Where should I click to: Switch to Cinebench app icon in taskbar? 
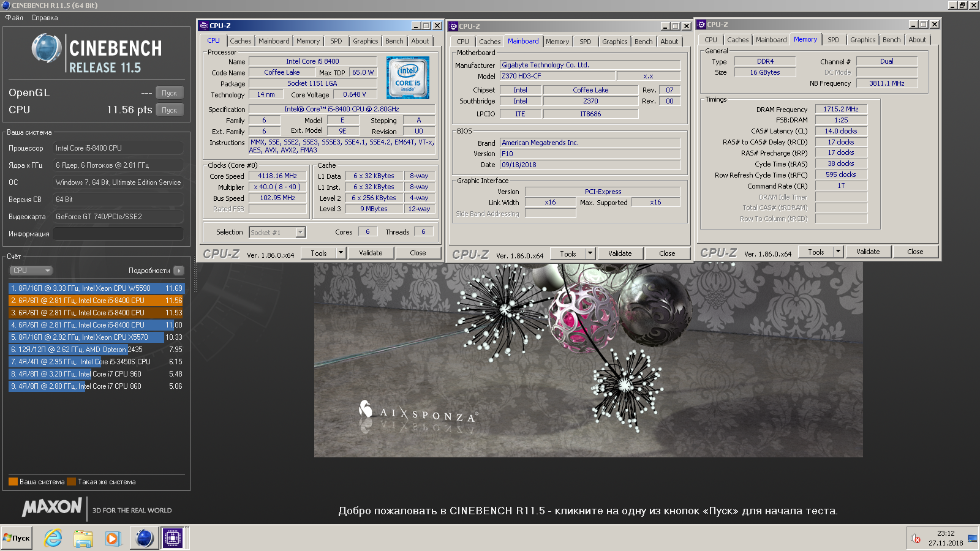(144, 538)
